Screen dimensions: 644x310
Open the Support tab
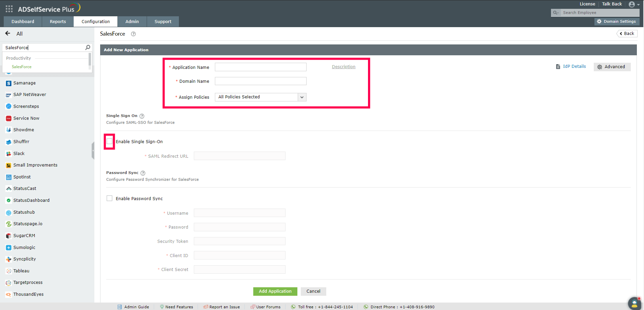(163, 21)
